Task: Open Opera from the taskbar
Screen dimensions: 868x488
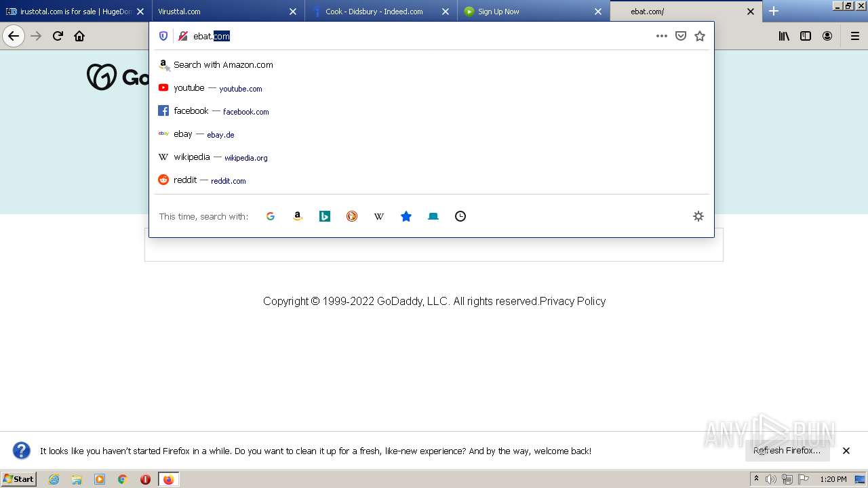Action: point(145,479)
